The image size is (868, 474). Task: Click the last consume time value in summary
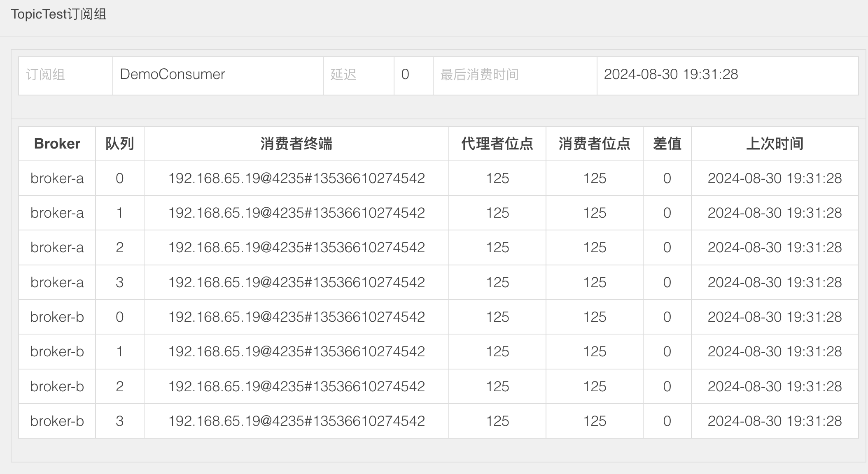(x=671, y=74)
